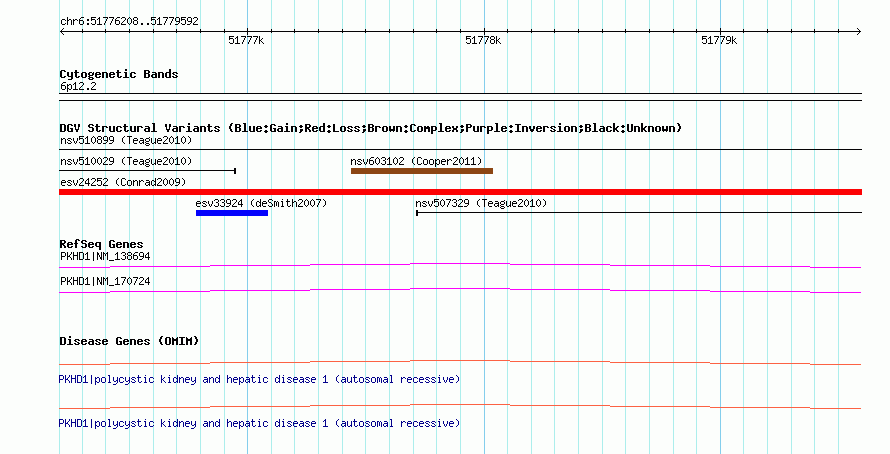Select the Disease Genes (OMIM) track title
This screenshot has width=890, height=454.
pyautogui.click(x=129, y=342)
